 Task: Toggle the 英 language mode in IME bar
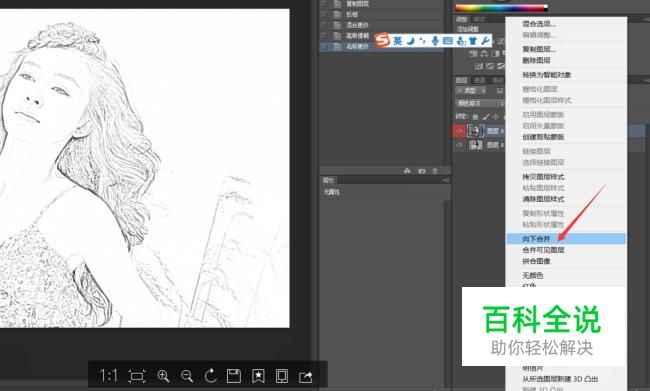click(398, 41)
